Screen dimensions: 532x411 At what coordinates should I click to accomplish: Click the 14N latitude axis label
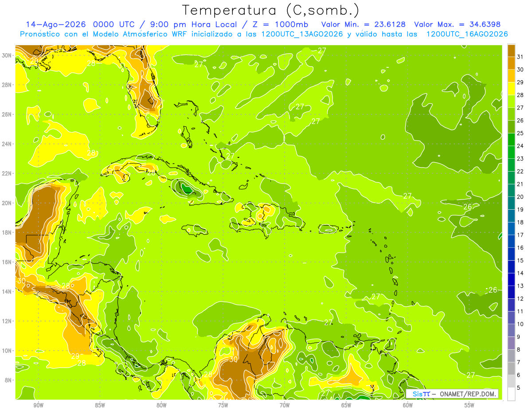coord(8,292)
